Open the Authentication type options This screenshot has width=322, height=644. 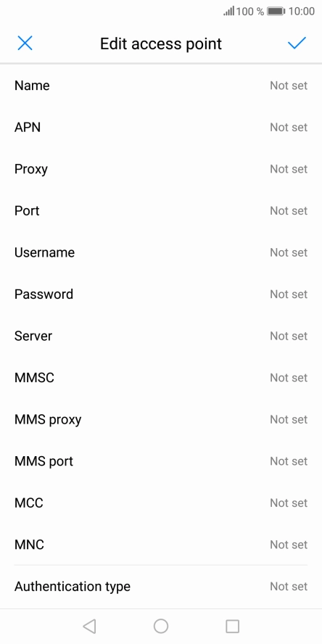point(161,587)
